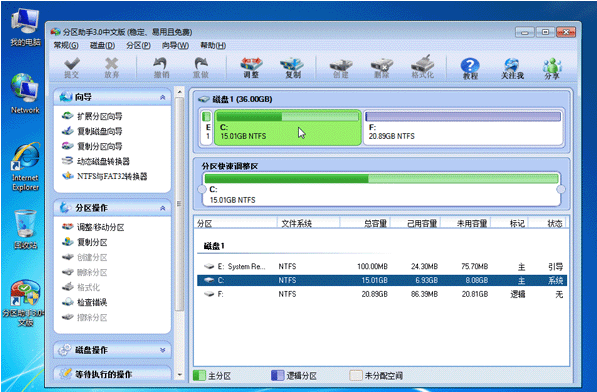Select the small E partition block in disk map

tap(207, 128)
